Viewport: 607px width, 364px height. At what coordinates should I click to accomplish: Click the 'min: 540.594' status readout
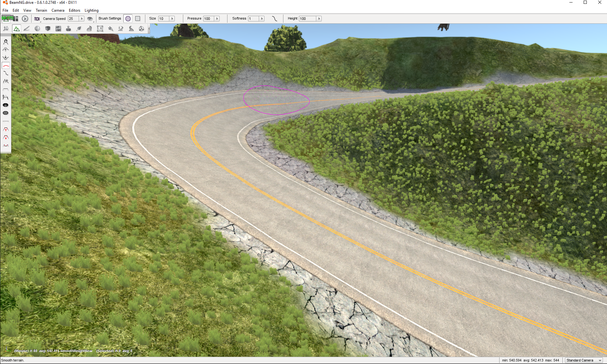pos(512,360)
